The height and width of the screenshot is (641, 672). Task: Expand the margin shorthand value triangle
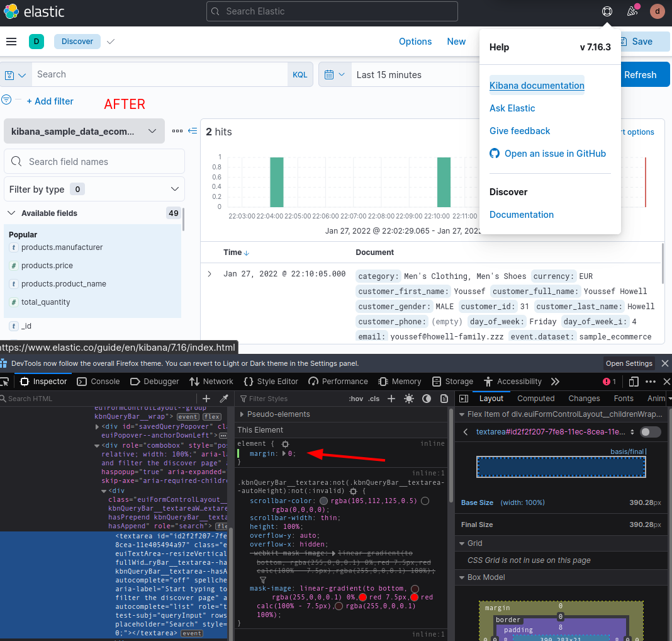coord(284,453)
